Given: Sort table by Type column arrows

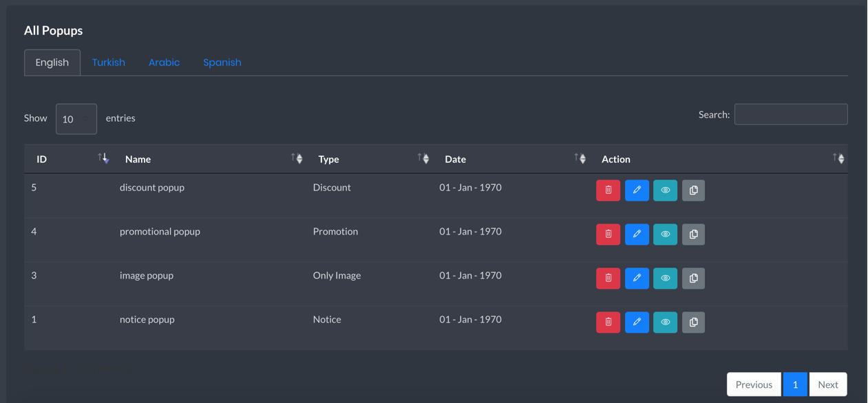Looking at the screenshot, I should [423, 158].
